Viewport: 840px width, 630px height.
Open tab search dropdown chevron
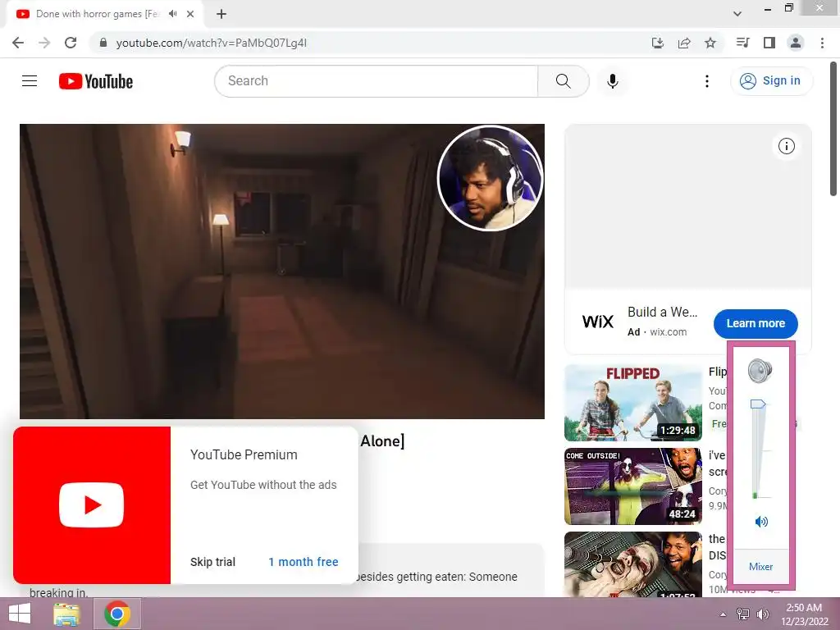[x=737, y=15]
